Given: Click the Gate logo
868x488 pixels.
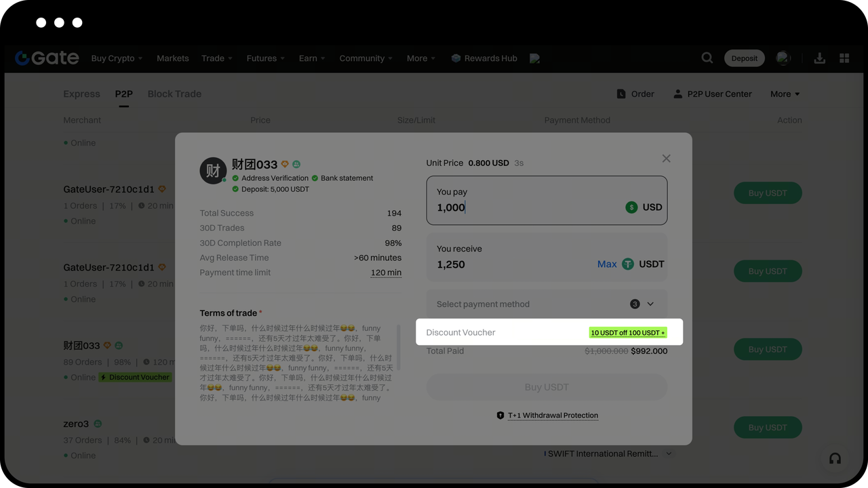Looking at the screenshot, I should pos(47,58).
